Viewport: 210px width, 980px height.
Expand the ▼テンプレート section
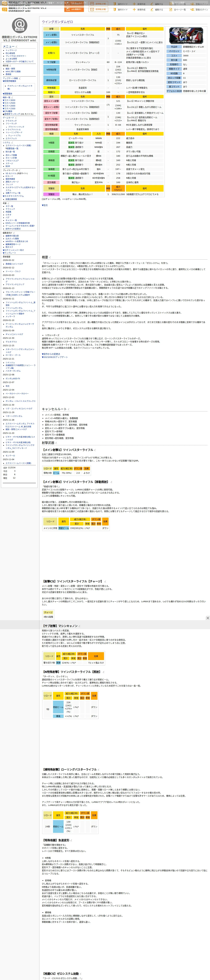tap(9, 253)
